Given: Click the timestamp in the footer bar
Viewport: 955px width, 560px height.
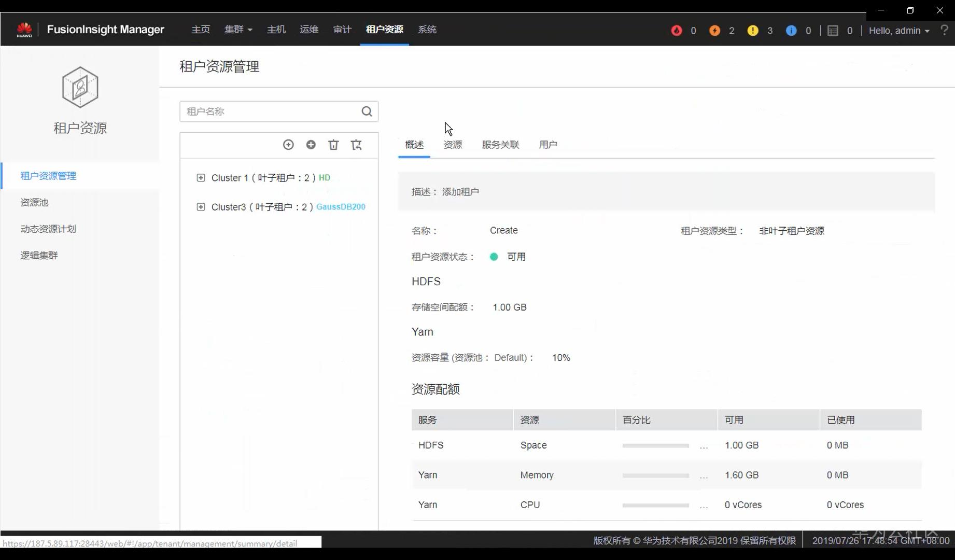Looking at the screenshot, I should coord(881,540).
